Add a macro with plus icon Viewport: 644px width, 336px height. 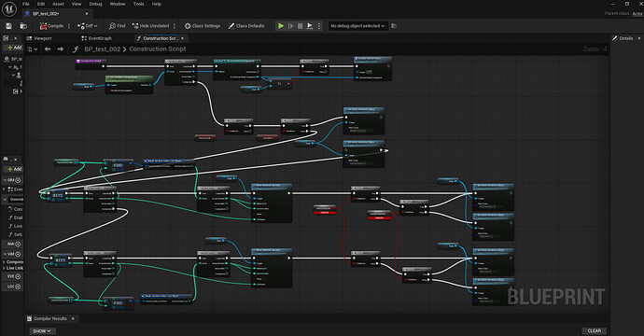[18, 244]
